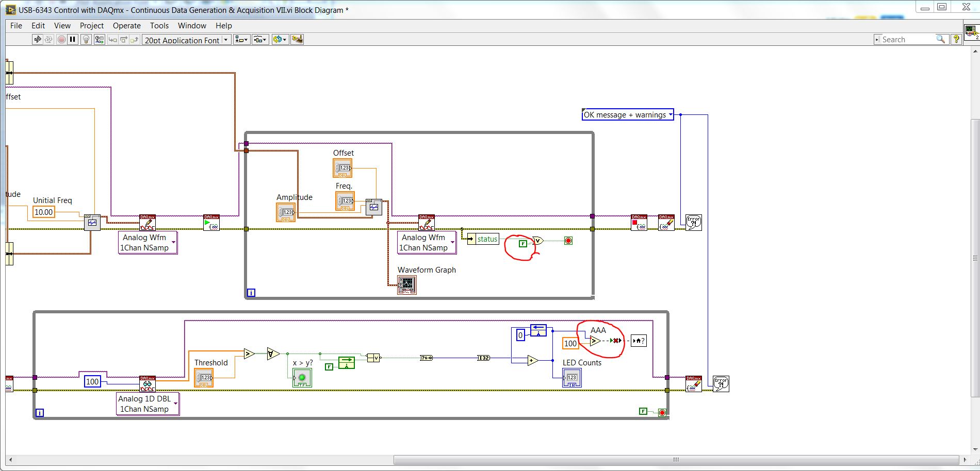Screen dimensions: 980x471
Task: Select the LED Counts indicator terminal
Action: (571, 378)
